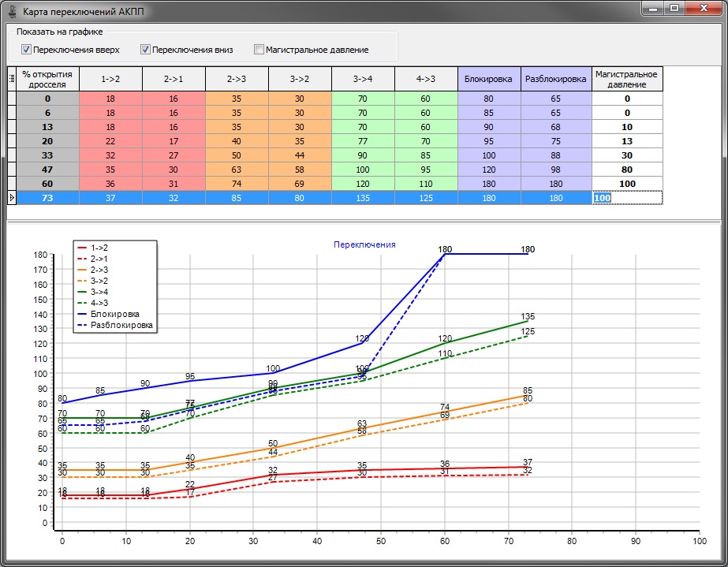Click the 3->2 column header in table

point(300,79)
